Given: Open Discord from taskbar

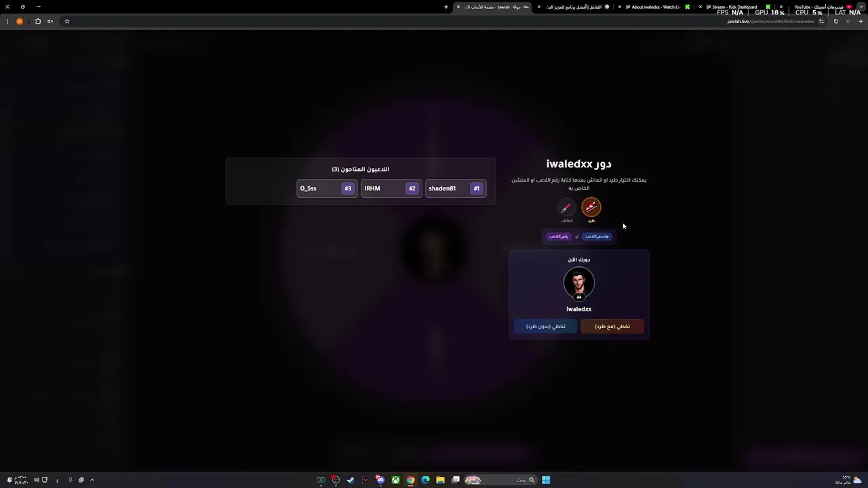Looking at the screenshot, I should (380, 480).
